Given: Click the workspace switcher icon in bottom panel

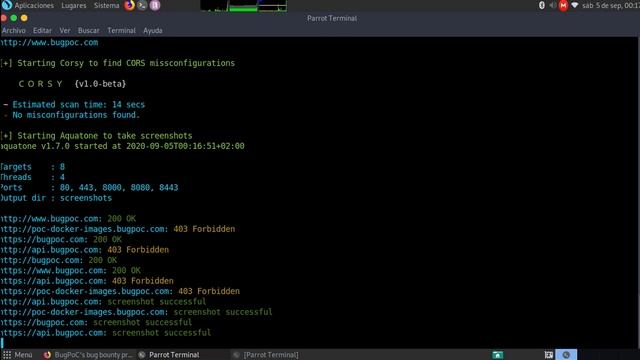Looking at the screenshot, I should (549, 355).
